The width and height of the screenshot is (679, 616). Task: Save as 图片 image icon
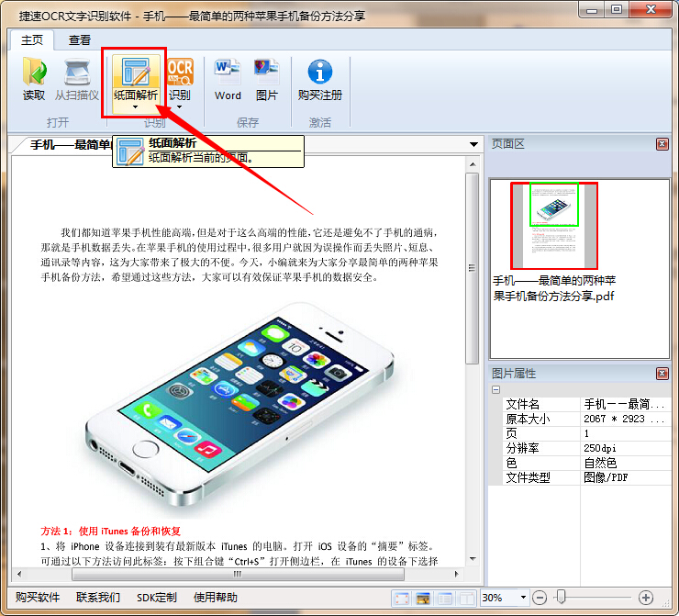click(x=266, y=72)
